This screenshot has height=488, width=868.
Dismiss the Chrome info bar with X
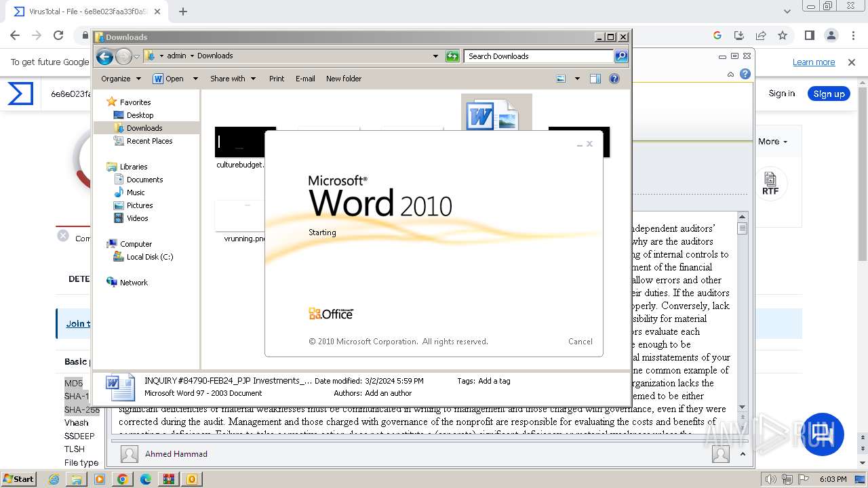tap(852, 62)
